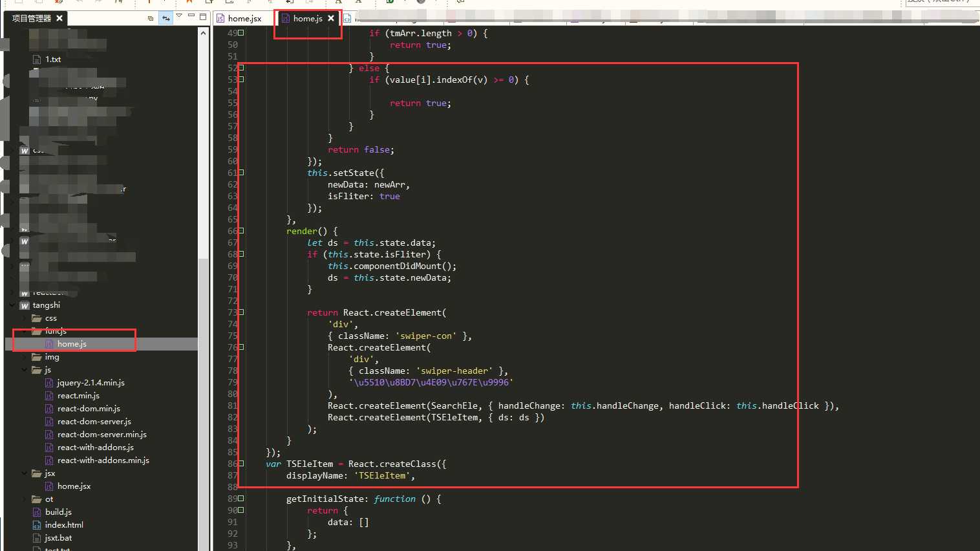The width and height of the screenshot is (980, 551).
Task: Collapse the return fold at line 90
Action: click(241, 510)
